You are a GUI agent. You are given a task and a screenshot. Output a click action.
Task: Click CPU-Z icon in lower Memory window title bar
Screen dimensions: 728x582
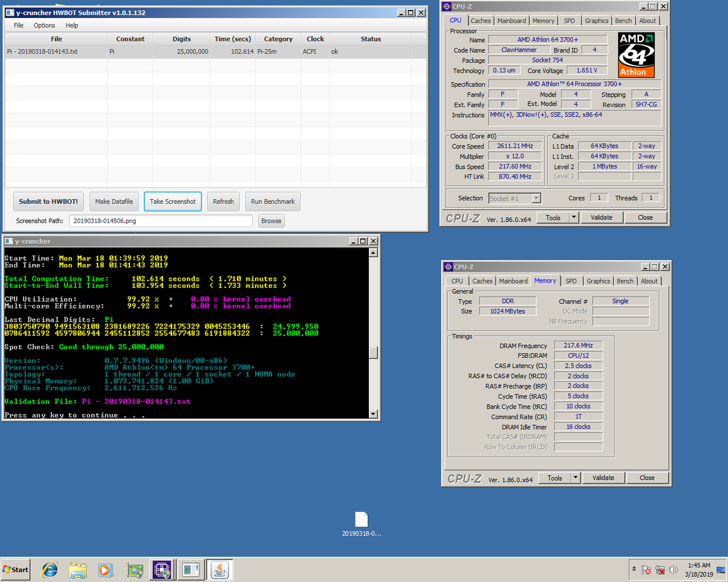(x=448, y=267)
